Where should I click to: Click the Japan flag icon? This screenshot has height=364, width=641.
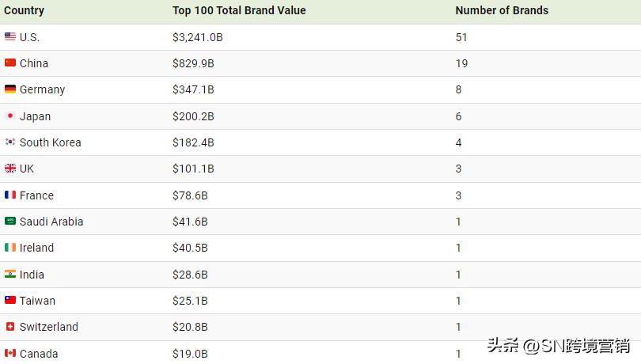click(x=10, y=116)
